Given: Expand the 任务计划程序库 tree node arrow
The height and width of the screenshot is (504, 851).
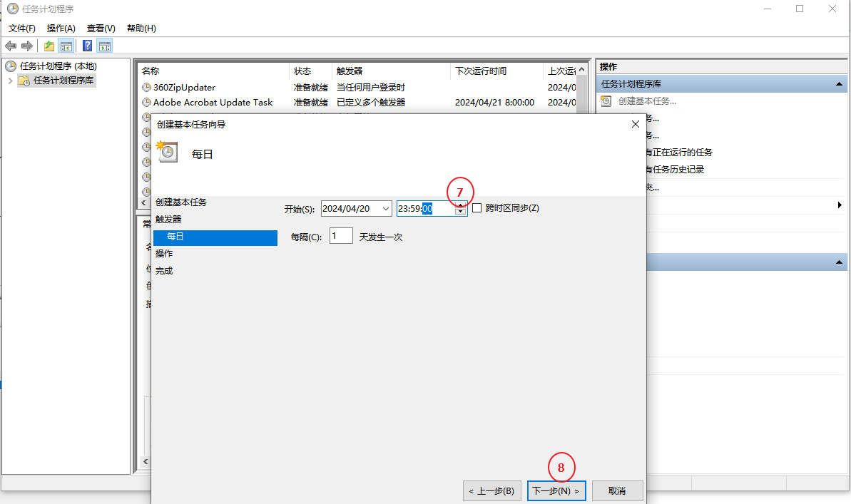Looking at the screenshot, I should [10, 81].
